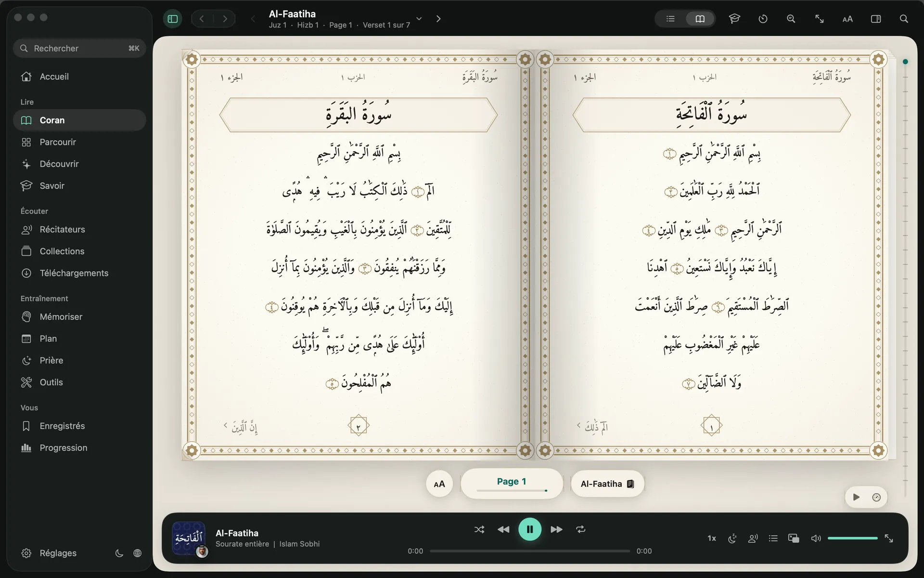
Task: Click the volume speaker icon
Action: click(816, 538)
